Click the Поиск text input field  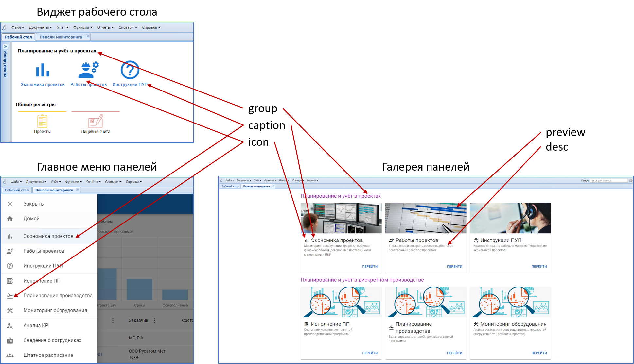608,180
